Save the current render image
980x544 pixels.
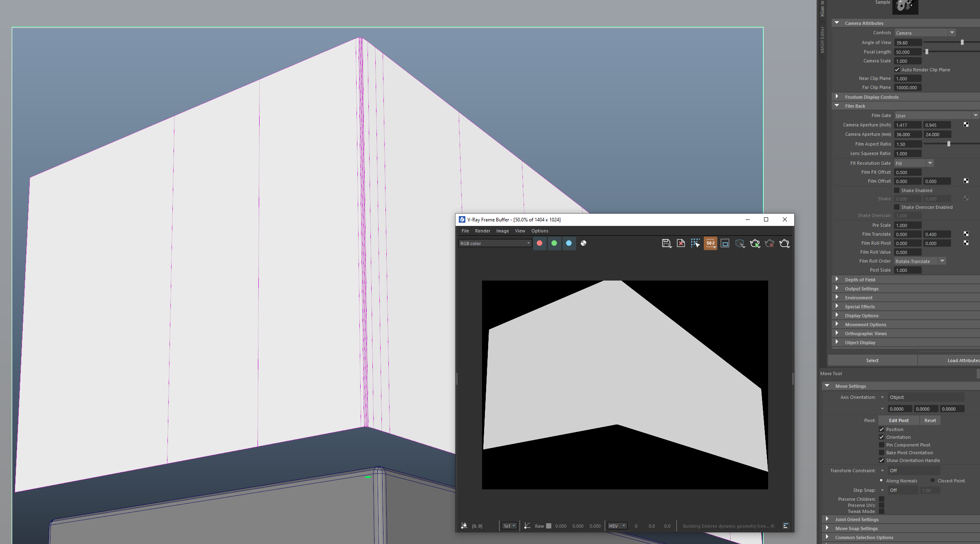666,243
